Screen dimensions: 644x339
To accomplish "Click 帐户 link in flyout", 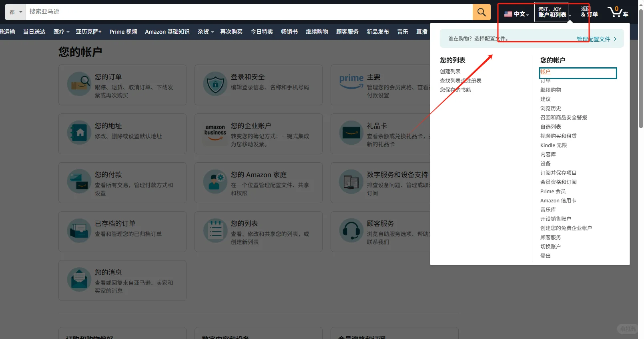I will coord(546,72).
